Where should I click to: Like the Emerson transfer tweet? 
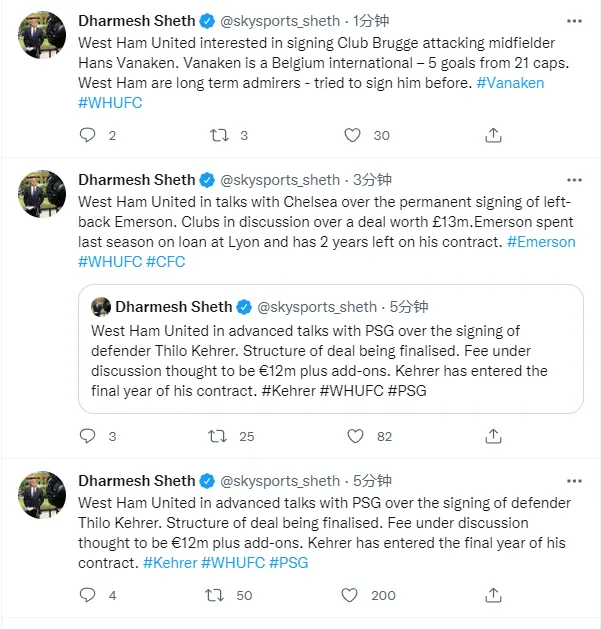tap(350, 436)
